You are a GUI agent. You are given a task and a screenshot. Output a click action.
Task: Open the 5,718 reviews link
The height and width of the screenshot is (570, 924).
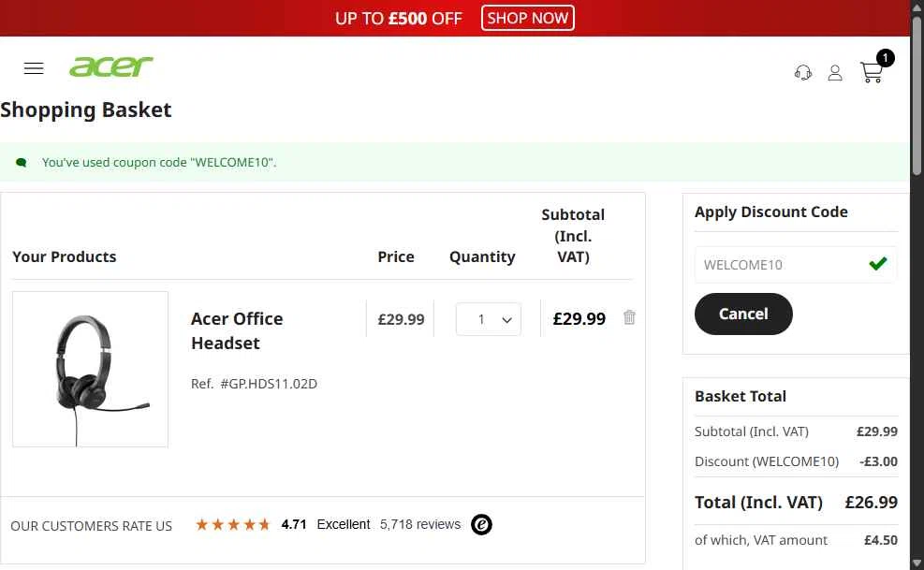pos(420,524)
